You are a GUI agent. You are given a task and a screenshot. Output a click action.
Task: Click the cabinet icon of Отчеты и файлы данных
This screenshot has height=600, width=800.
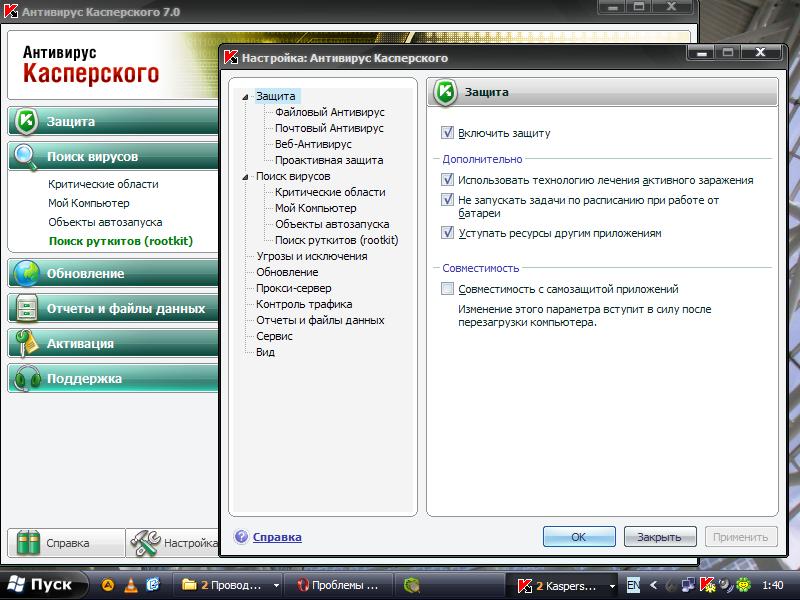(27, 308)
